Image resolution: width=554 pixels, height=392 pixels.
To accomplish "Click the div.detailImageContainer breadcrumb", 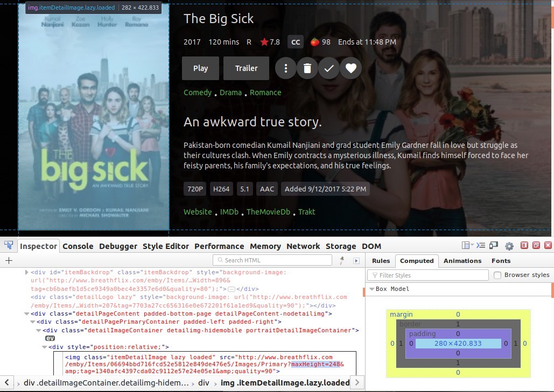I will coord(106,383).
